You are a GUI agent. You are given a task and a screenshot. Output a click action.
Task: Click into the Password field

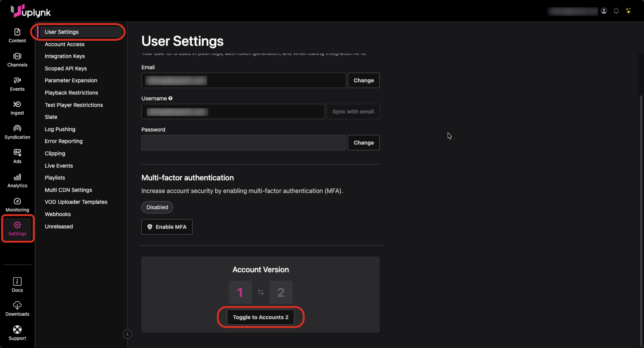243,142
